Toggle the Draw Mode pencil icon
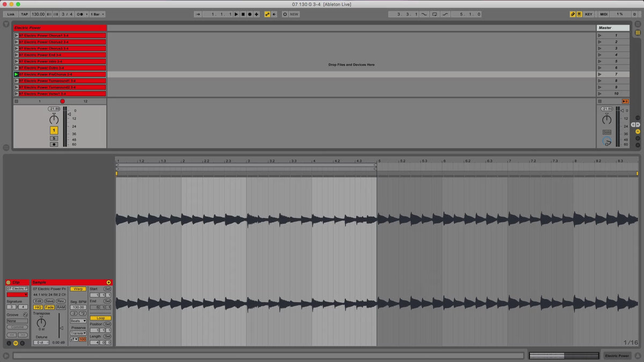Viewport: 644px width, 362px height. 573,14
